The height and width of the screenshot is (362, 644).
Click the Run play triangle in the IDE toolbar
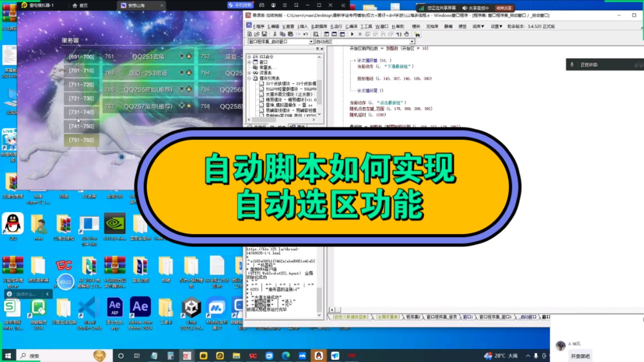pos(352,34)
